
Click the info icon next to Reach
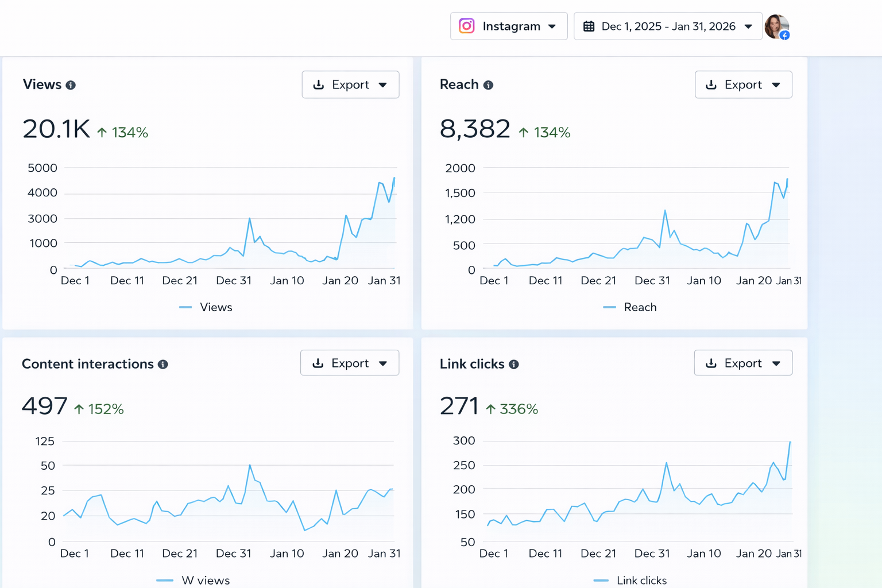(x=489, y=84)
